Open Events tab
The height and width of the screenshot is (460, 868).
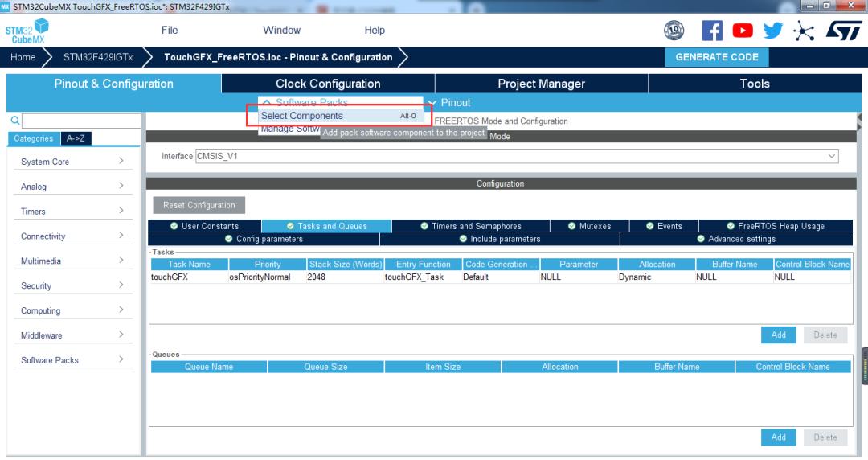pyautogui.click(x=664, y=226)
